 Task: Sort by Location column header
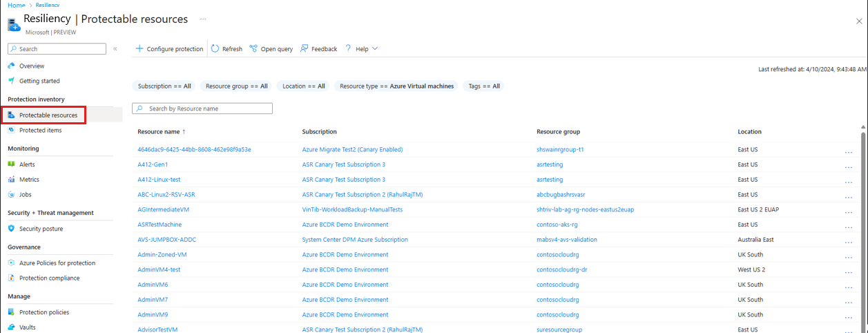749,131
